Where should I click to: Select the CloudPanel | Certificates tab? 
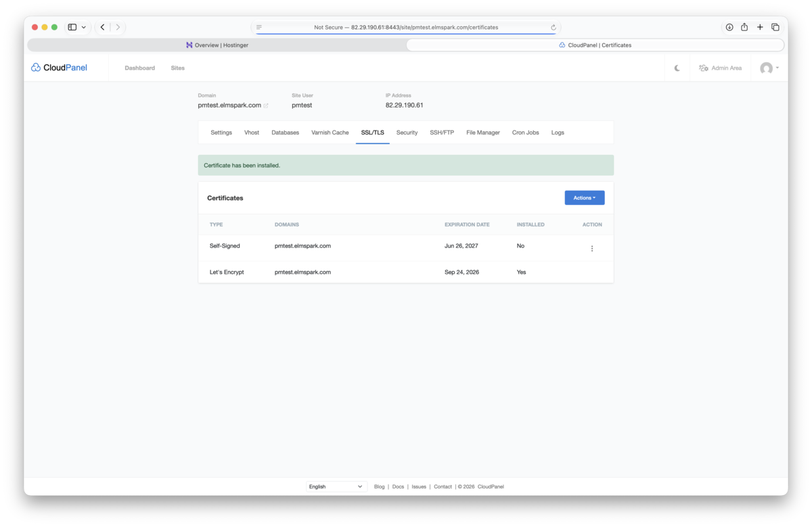click(x=595, y=45)
